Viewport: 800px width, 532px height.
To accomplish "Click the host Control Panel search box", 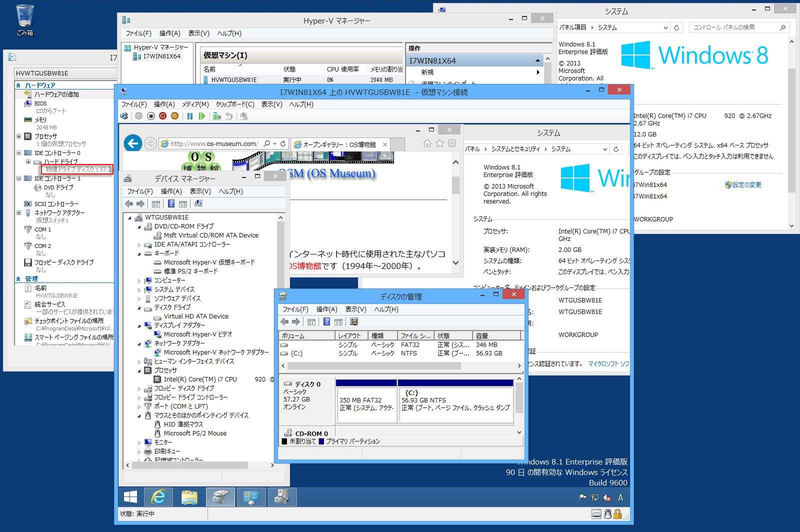I will [x=737, y=28].
